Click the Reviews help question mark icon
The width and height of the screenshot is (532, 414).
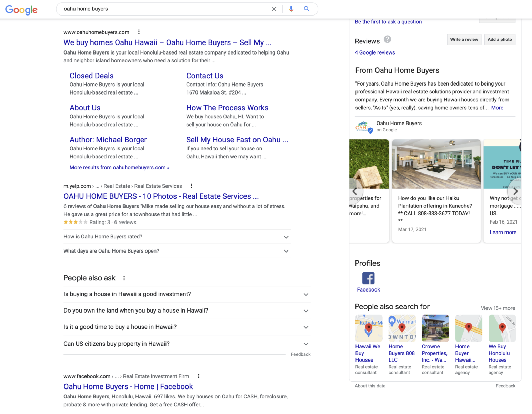388,39
